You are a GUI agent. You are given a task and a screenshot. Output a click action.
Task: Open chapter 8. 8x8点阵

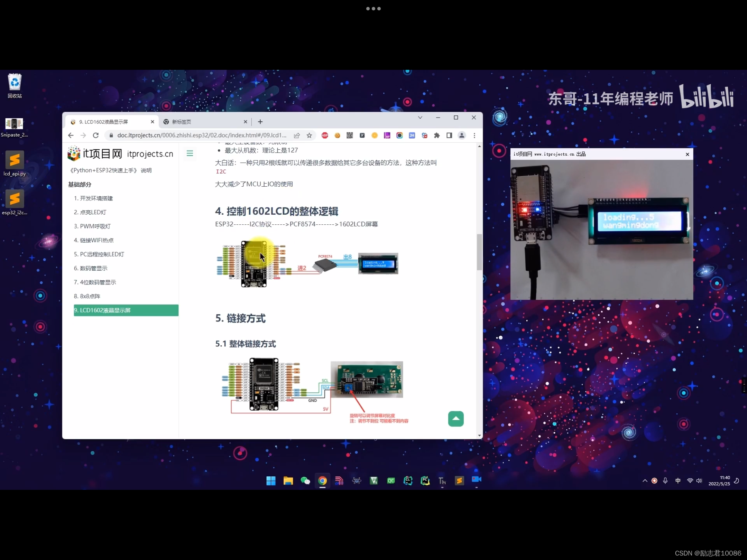pos(87,296)
